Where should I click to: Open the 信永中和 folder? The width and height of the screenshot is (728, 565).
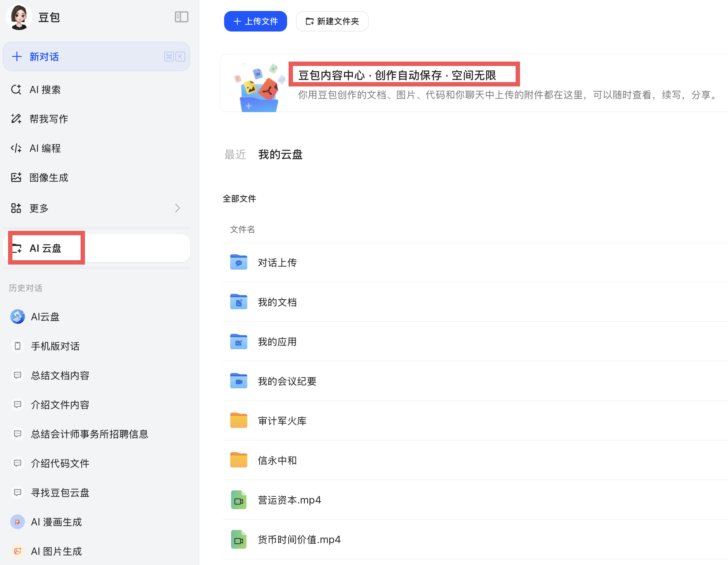475,460
